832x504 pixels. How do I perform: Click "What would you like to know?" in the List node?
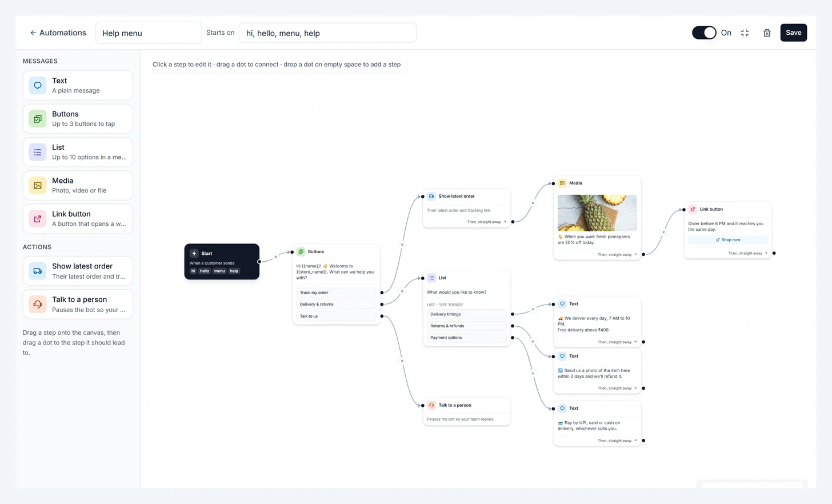click(x=457, y=292)
